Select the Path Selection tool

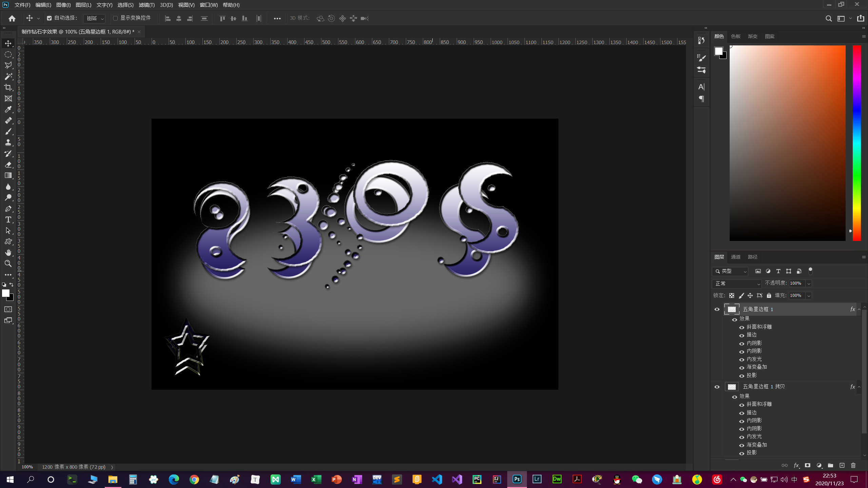coord(8,230)
